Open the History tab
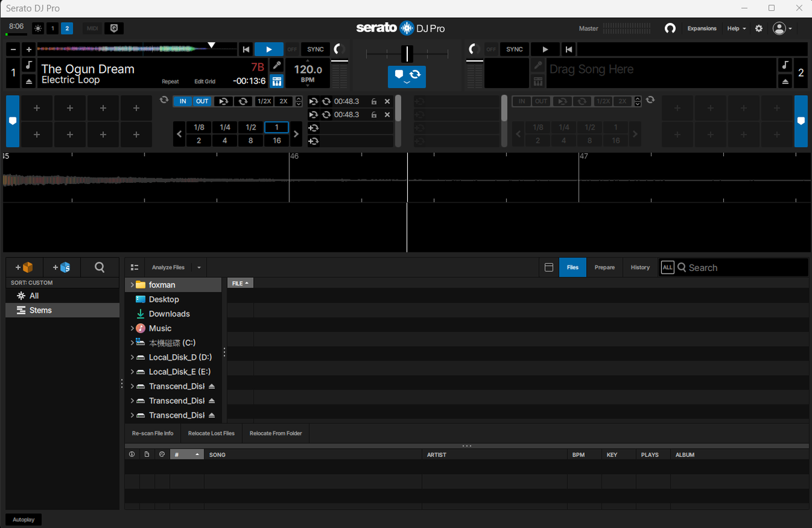 [x=640, y=268]
